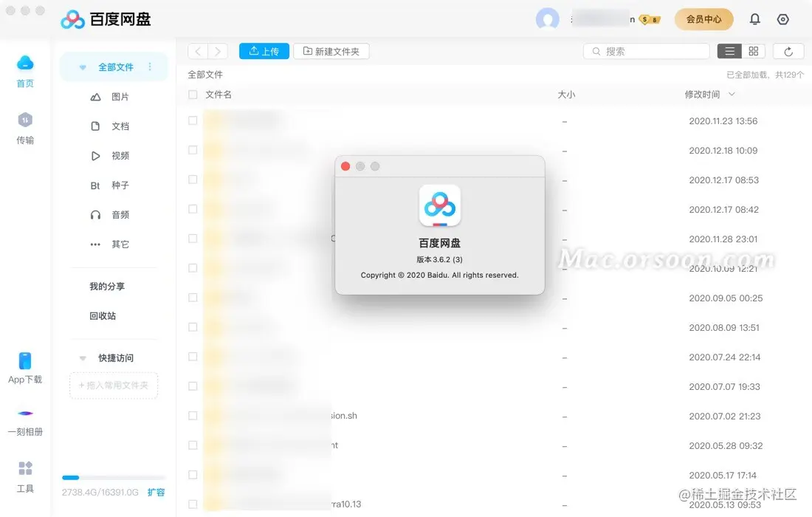This screenshot has height=517, width=812.
Task: Close the About dialog with red button
Action: pyautogui.click(x=345, y=166)
